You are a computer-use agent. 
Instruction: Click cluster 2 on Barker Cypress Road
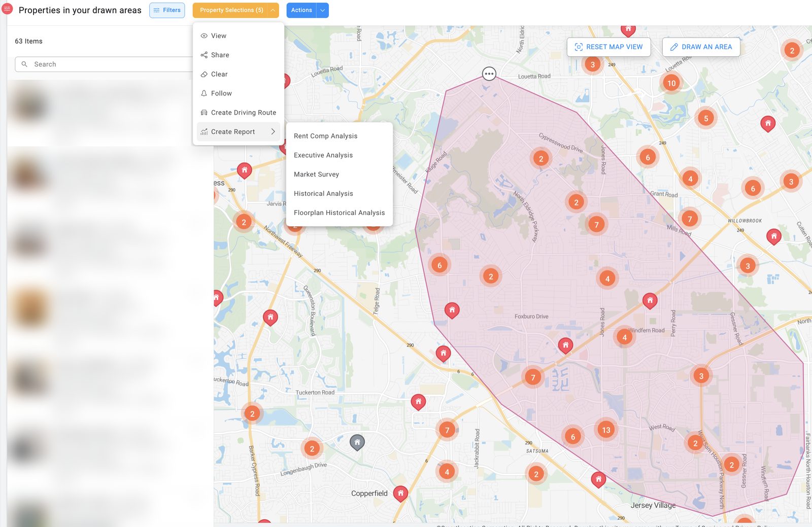(252, 414)
